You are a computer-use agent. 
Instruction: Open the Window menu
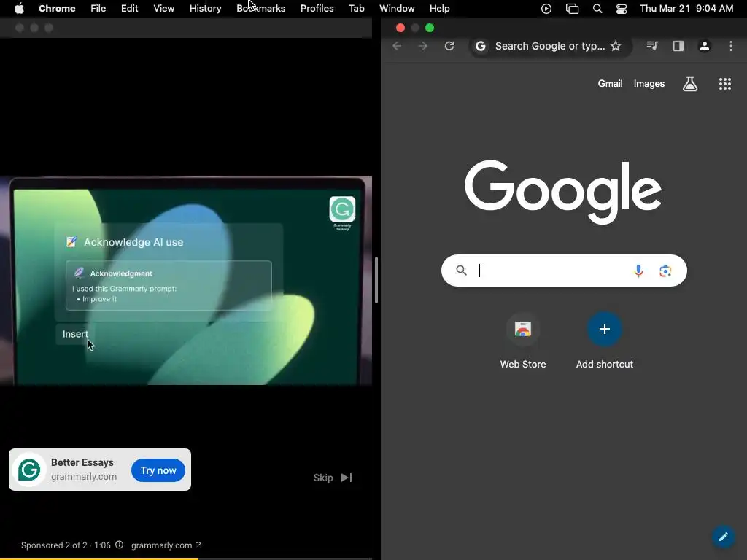(x=397, y=8)
